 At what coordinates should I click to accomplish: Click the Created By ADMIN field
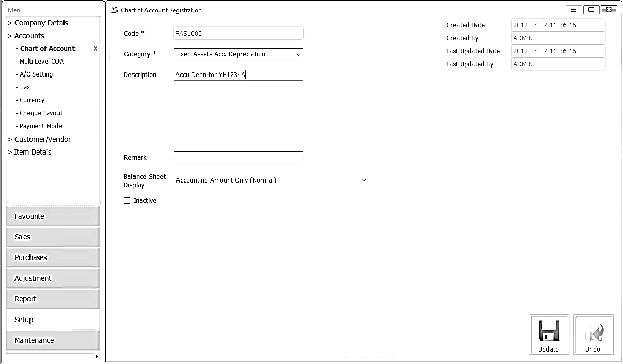pyautogui.click(x=558, y=38)
